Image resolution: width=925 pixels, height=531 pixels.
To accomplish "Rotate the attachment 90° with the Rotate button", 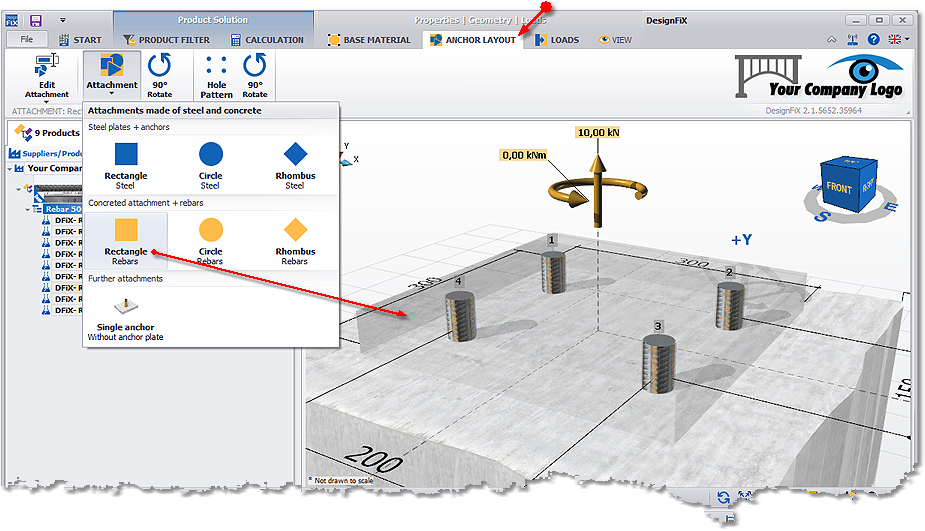I will click(x=160, y=76).
